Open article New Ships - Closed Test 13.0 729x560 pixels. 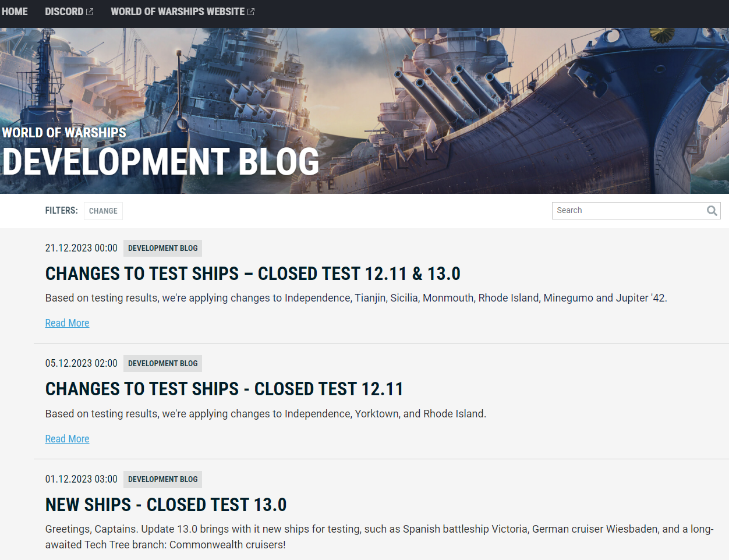click(166, 505)
